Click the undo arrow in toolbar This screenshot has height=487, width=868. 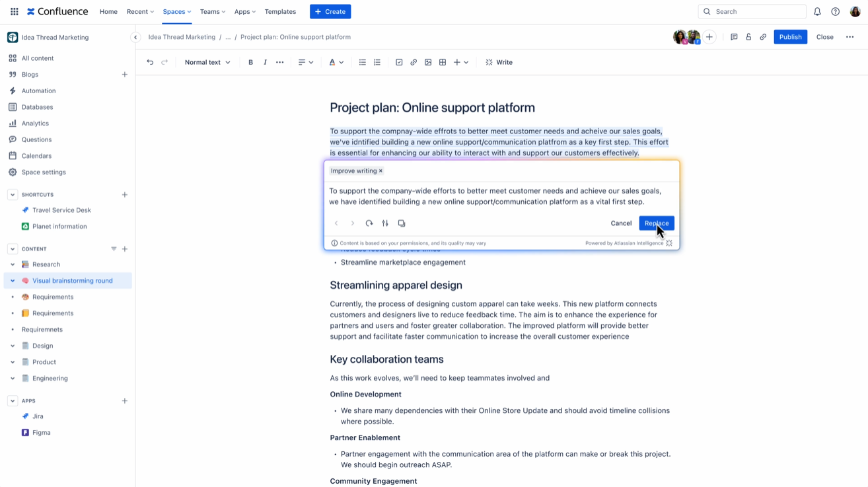click(150, 62)
